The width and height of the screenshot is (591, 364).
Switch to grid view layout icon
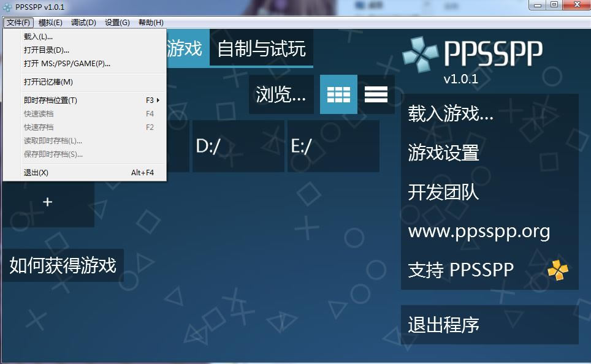338,94
